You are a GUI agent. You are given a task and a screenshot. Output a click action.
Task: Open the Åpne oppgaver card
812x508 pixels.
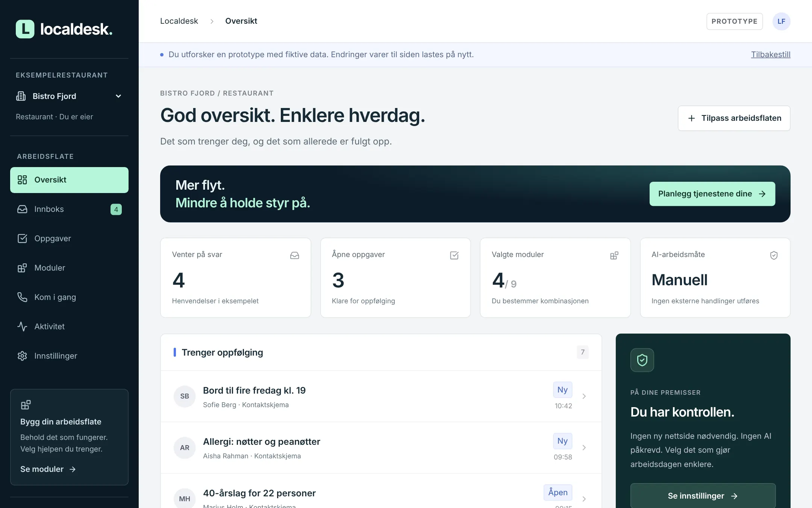click(395, 278)
